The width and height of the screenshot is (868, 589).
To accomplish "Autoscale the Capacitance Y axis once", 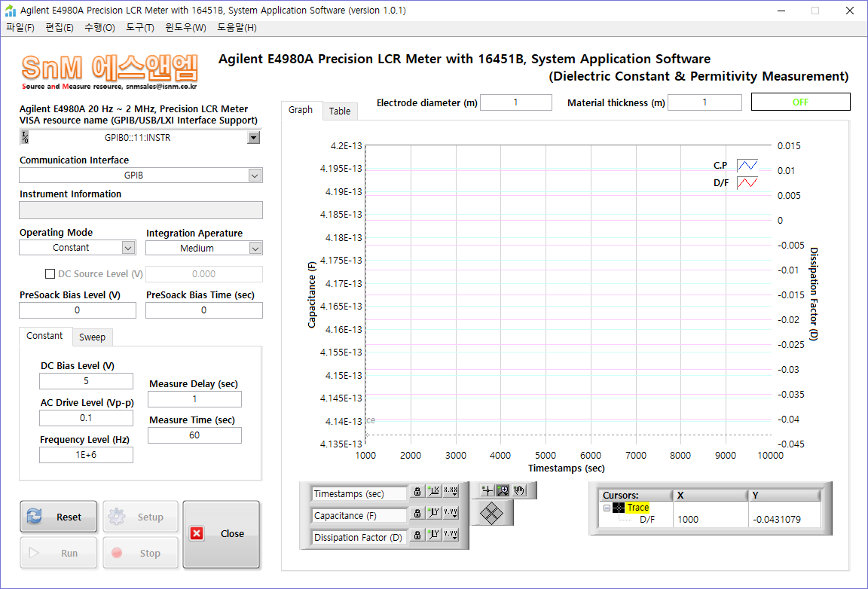I will [x=434, y=514].
